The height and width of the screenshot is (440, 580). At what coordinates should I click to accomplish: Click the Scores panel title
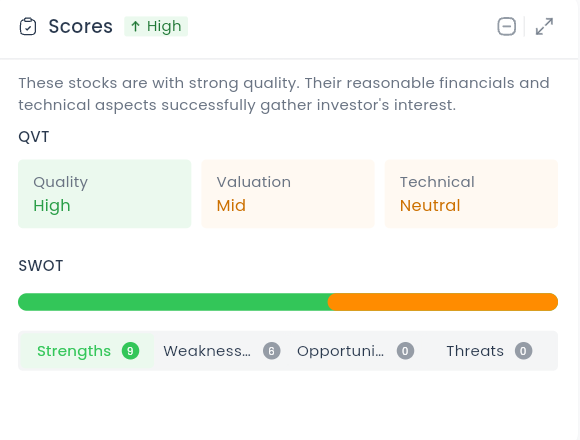[81, 27]
